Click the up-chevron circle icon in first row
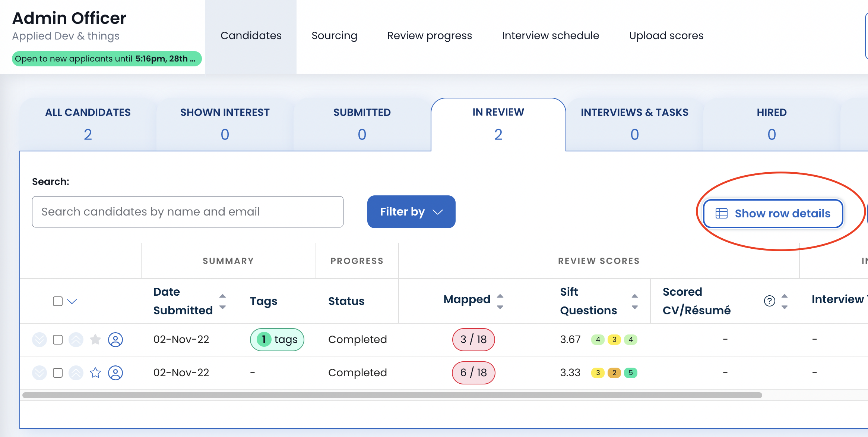 point(76,340)
